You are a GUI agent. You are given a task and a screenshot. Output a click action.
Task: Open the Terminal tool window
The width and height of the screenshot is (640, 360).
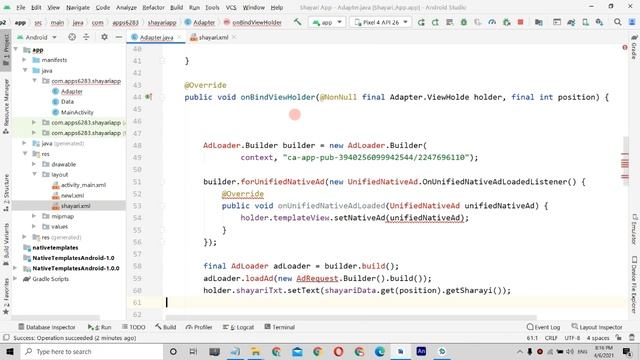point(280,327)
